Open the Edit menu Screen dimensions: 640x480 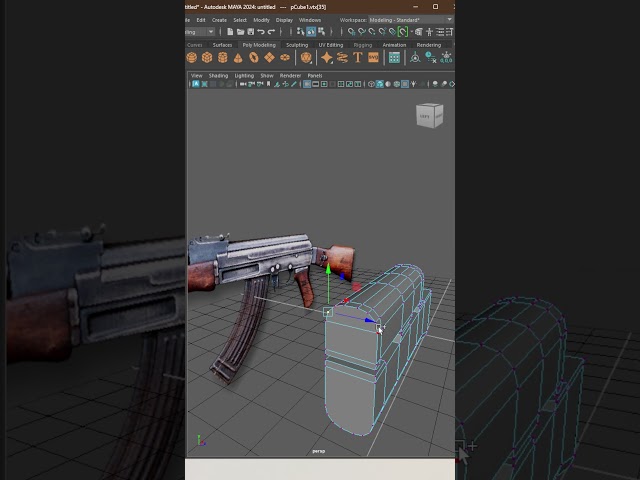click(201, 20)
